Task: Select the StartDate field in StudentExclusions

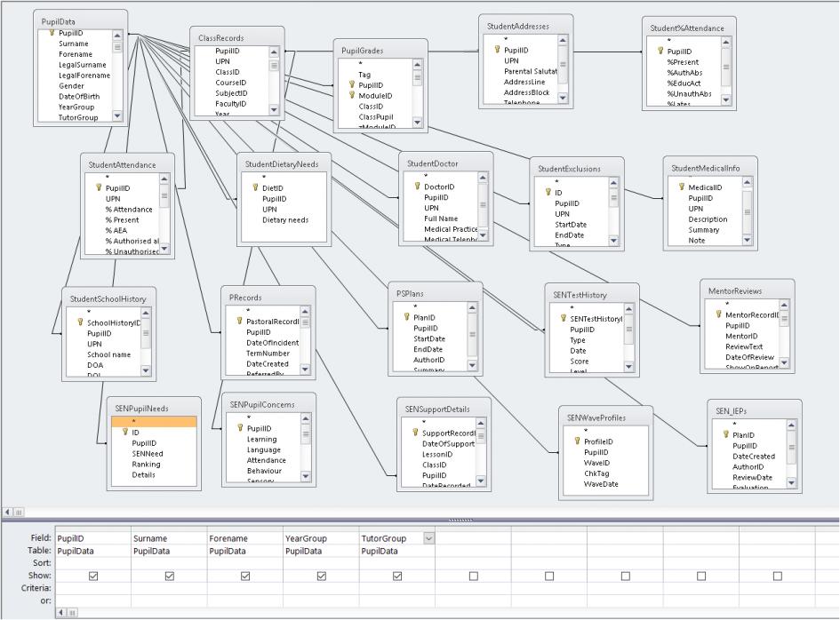Action: pos(571,225)
